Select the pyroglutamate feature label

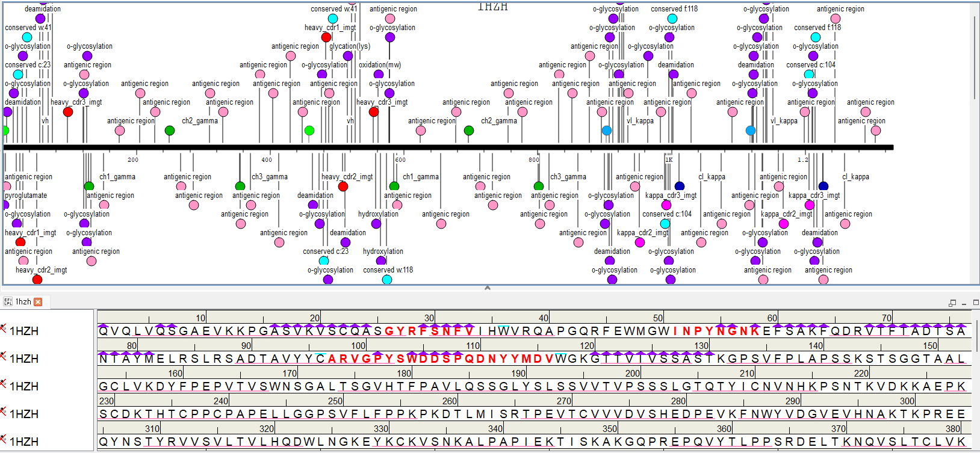[x=26, y=196]
